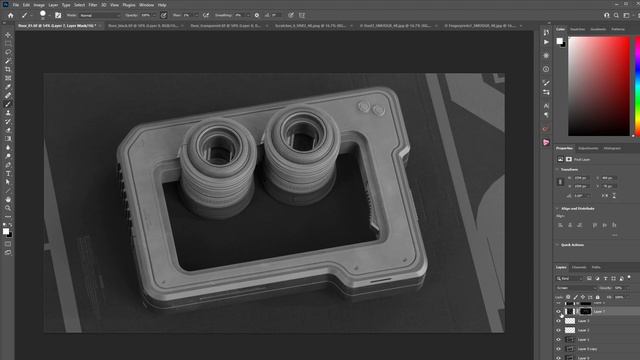
Task: Switch to the Swatches tab
Action: 577,29
